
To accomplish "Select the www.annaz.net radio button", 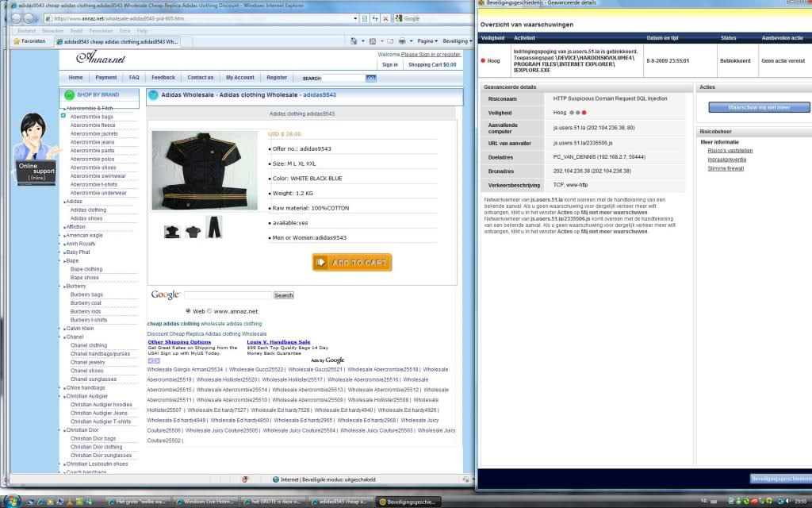I will [x=209, y=311].
